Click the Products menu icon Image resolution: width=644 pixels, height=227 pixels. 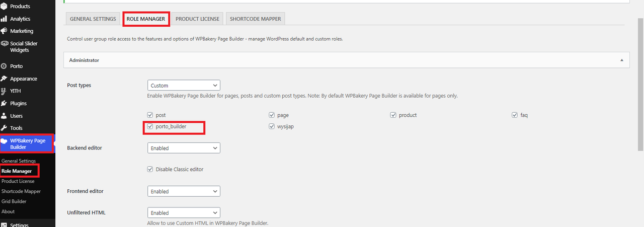pos(4,7)
